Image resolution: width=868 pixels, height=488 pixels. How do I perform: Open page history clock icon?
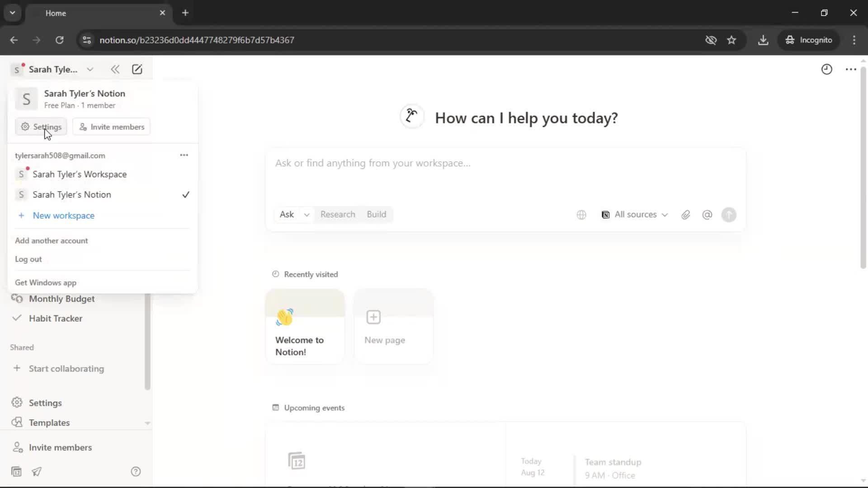point(826,69)
